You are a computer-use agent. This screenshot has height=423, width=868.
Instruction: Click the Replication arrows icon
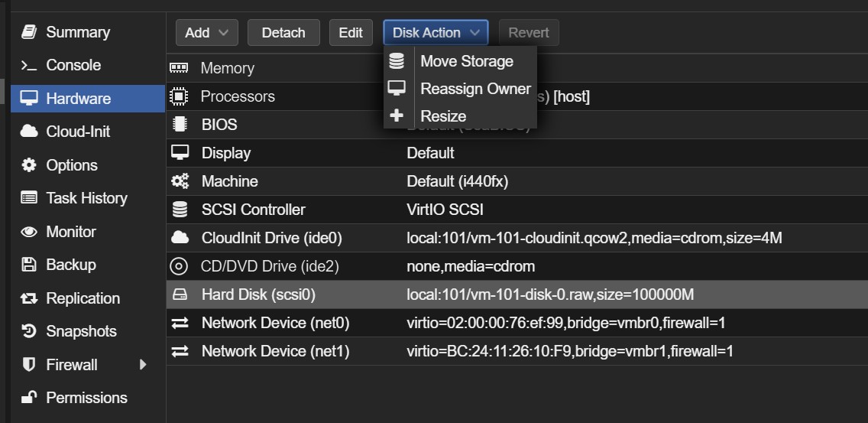[29, 298]
